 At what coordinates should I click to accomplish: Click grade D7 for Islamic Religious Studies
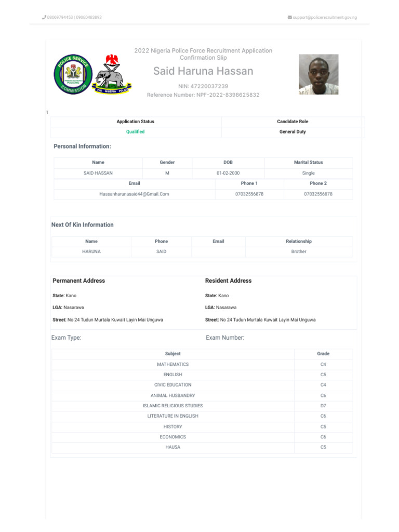click(x=323, y=406)
